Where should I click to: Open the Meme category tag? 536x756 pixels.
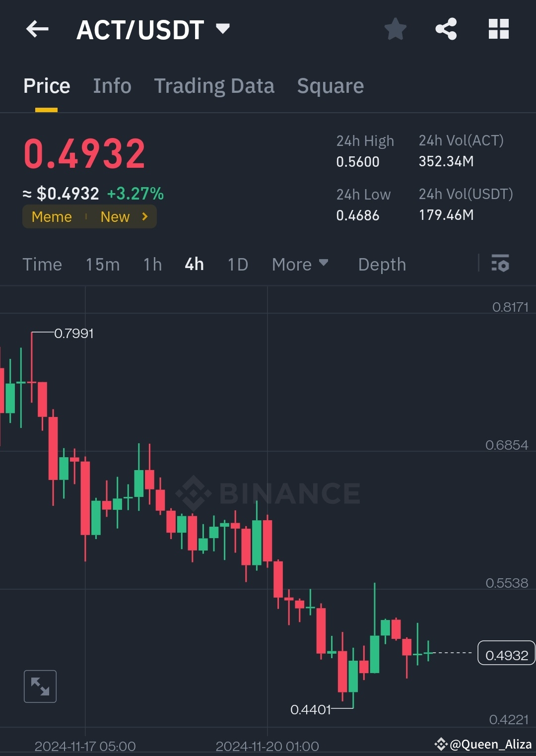tap(51, 216)
